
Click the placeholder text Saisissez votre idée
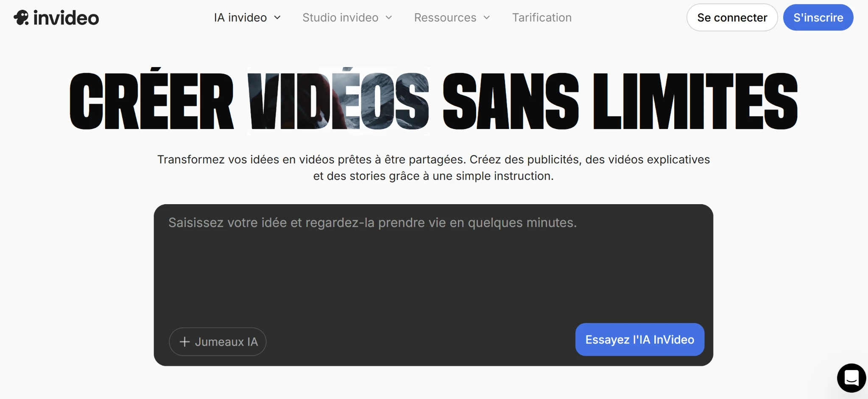pos(372,222)
